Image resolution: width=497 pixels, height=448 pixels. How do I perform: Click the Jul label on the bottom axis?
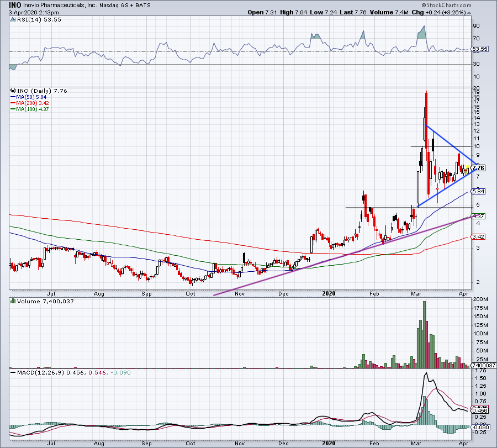tap(51, 443)
